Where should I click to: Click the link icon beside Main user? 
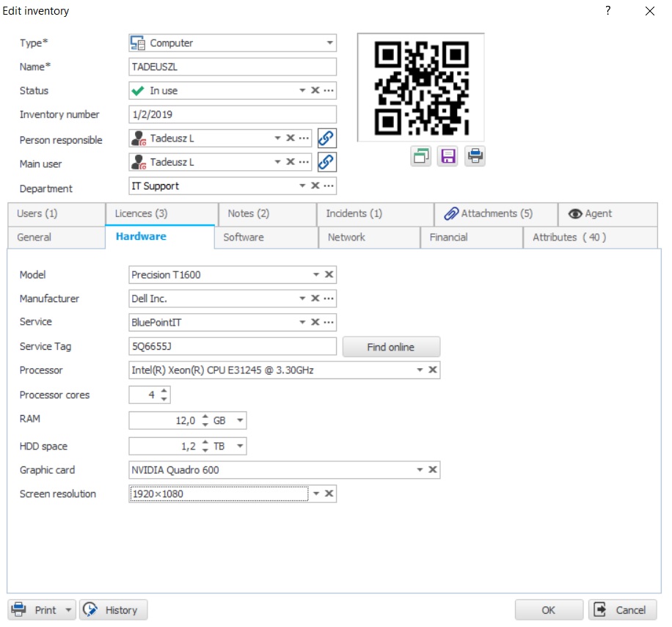[326, 162]
